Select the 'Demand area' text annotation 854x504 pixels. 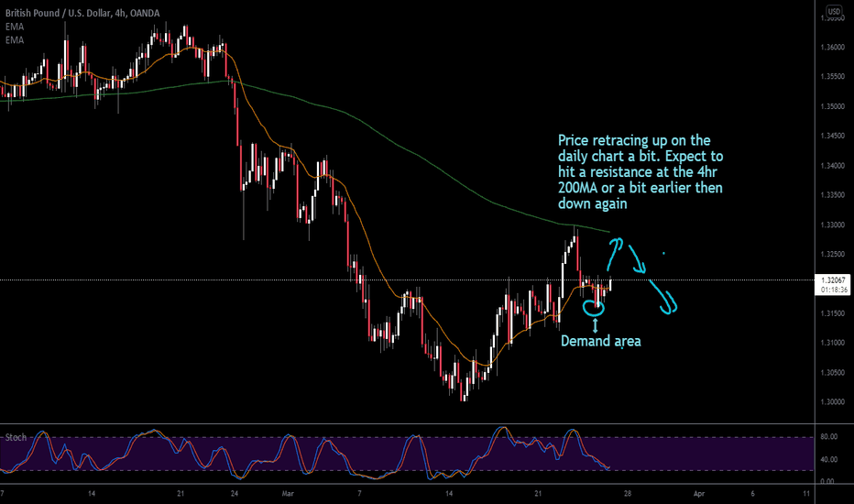(601, 341)
